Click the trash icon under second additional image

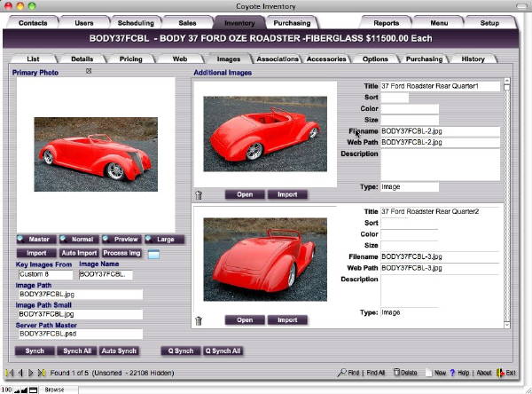[x=199, y=320]
